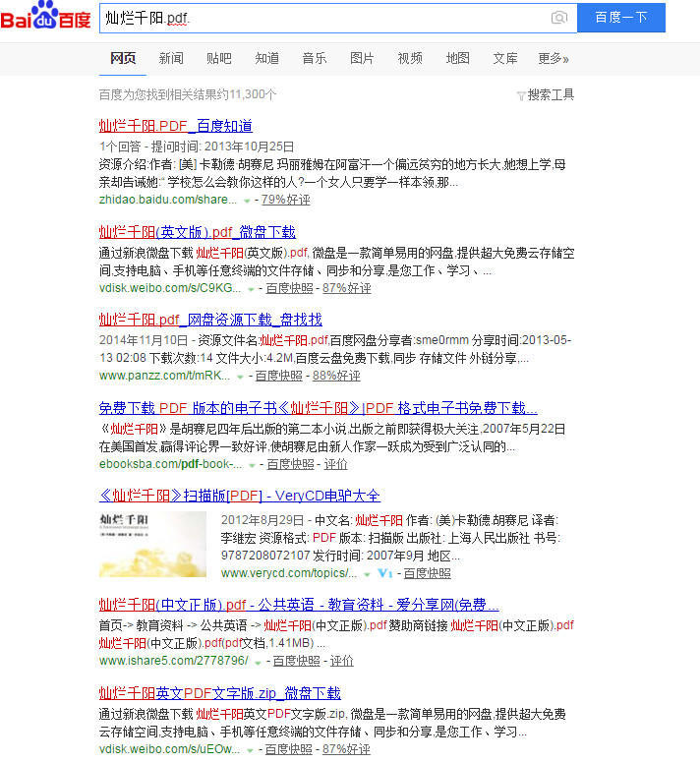Image resolution: width=700 pixels, height=763 pixels.
Task: Expand arrow beside www.panzz.com URL
Action: (240, 377)
